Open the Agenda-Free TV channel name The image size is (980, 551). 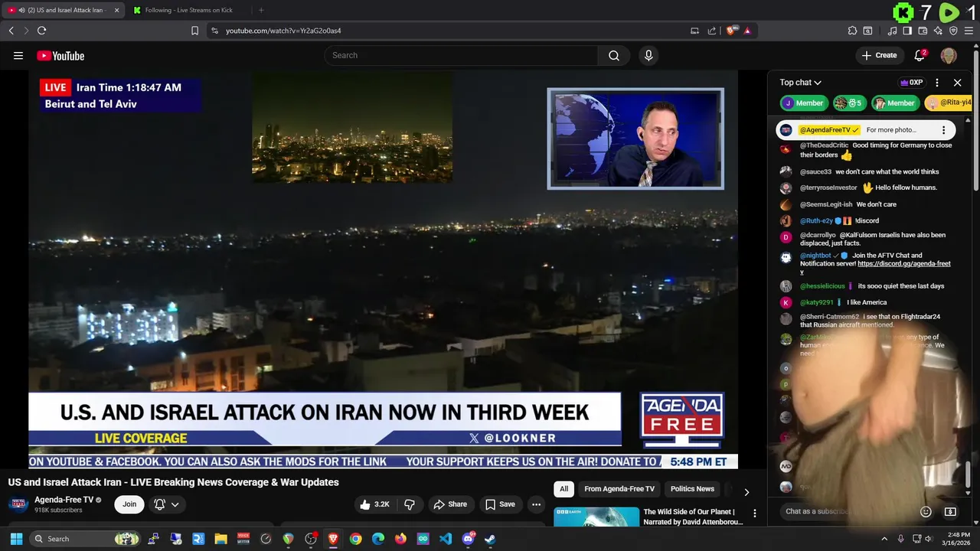pos(64,500)
